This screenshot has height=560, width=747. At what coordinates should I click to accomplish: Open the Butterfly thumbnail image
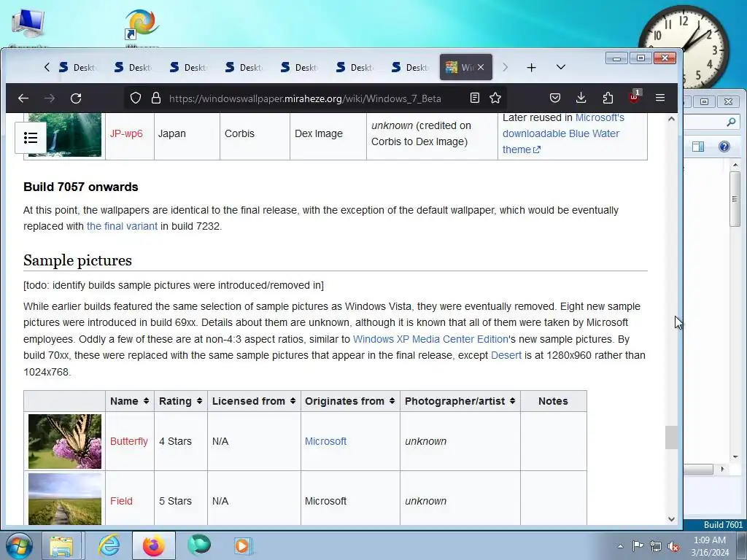(65, 441)
